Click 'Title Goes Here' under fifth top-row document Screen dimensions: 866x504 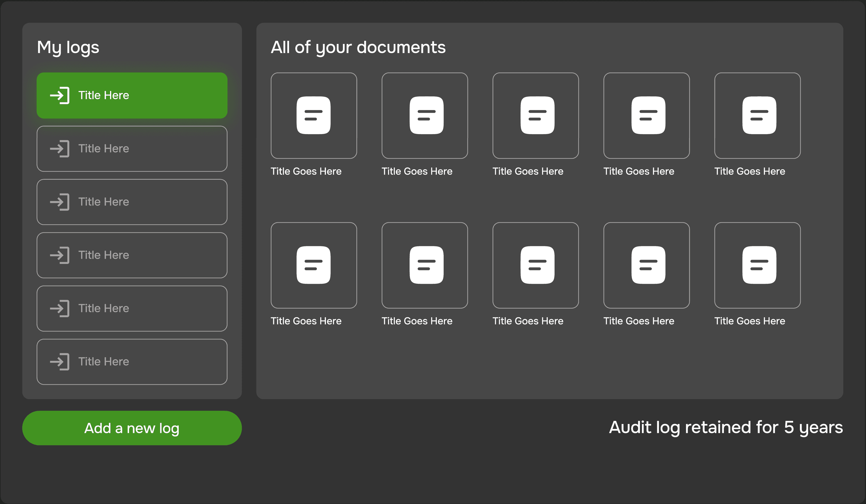click(x=750, y=171)
